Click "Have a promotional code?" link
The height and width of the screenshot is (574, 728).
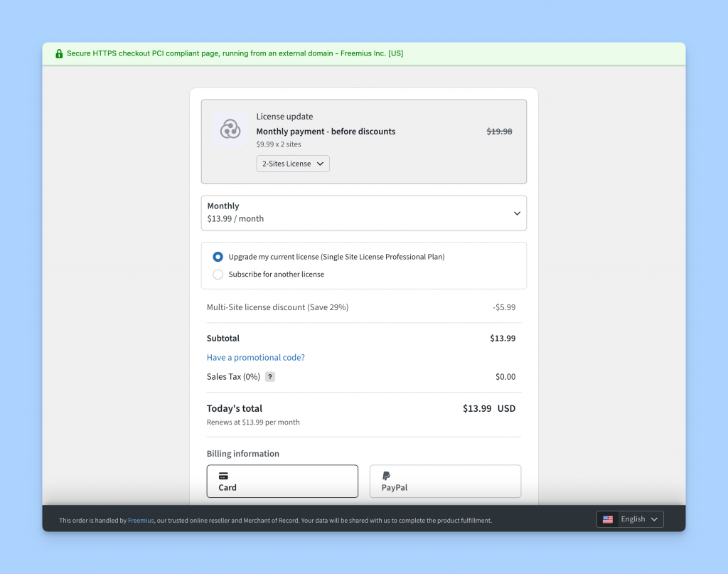(255, 357)
